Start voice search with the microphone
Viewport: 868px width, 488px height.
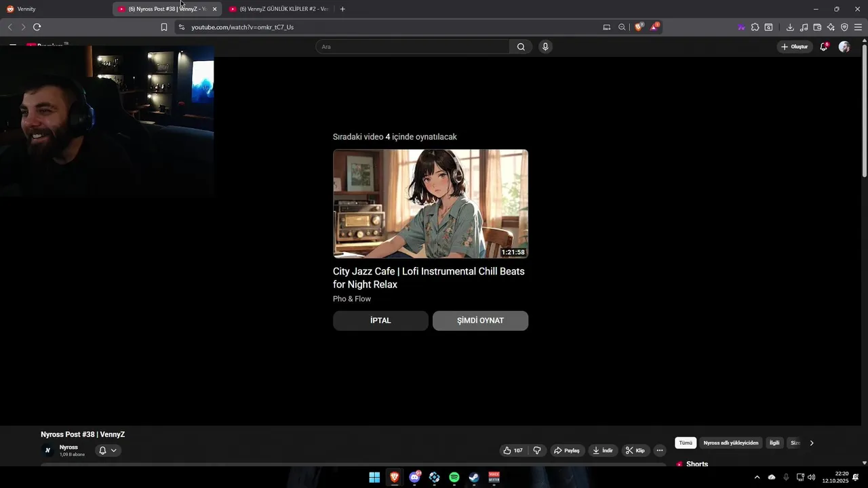[545, 47]
